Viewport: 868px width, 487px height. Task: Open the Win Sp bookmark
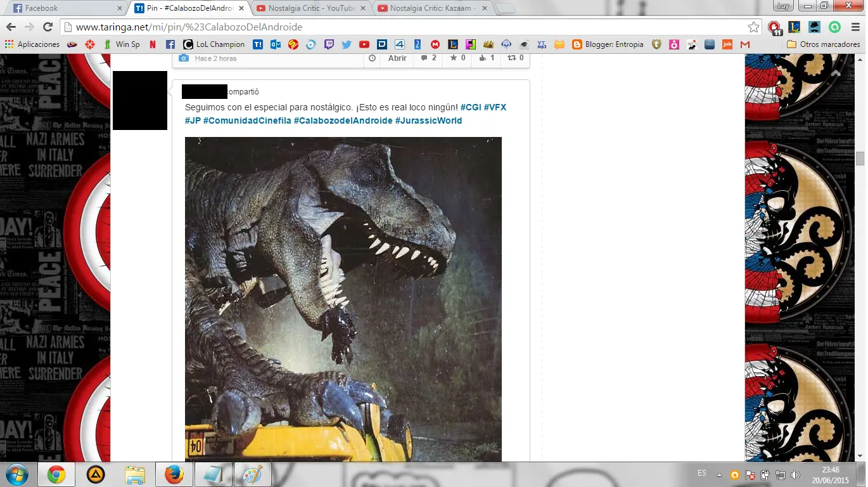click(x=122, y=44)
